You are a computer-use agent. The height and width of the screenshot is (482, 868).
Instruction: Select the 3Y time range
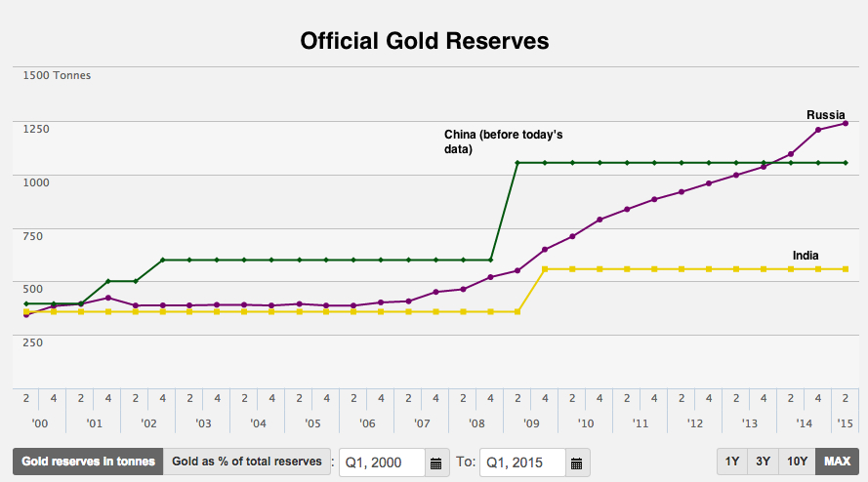[x=763, y=462]
